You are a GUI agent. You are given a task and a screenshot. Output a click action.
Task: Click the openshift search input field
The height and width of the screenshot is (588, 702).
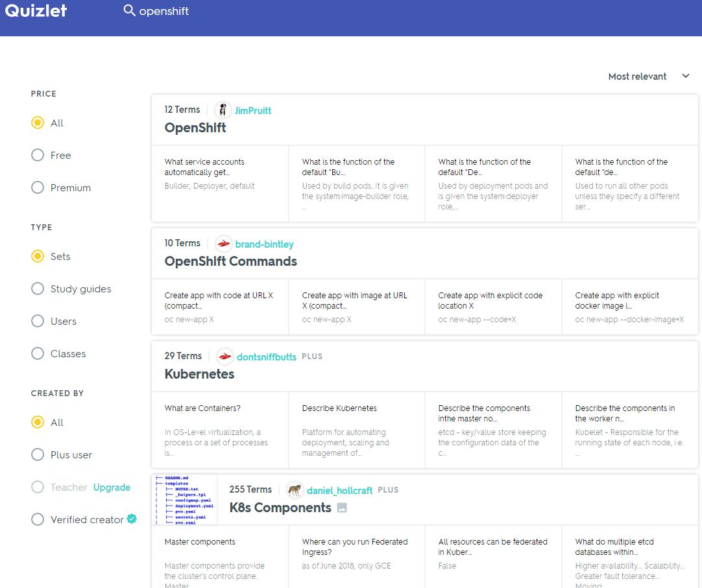tap(164, 11)
